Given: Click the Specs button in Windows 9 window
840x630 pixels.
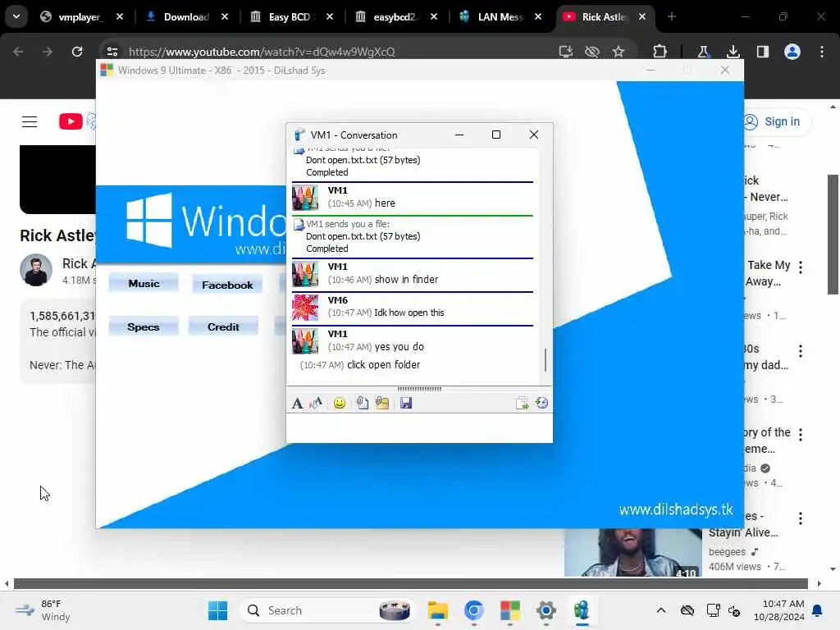Looking at the screenshot, I should [143, 326].
